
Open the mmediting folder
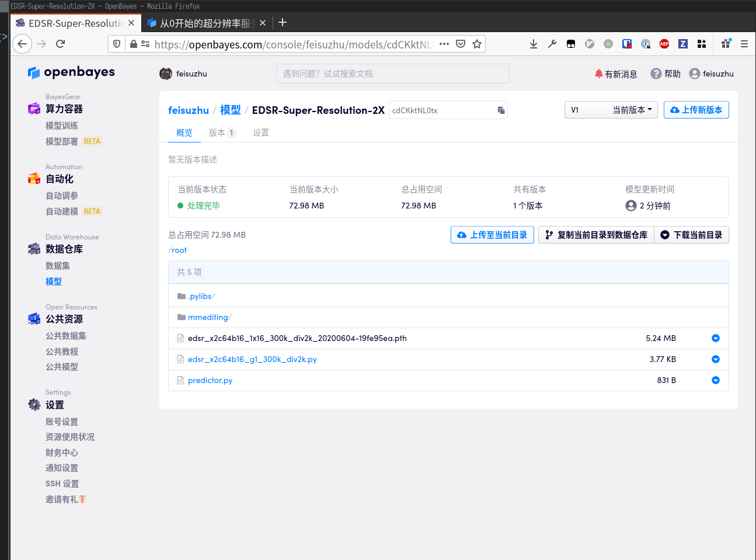pos(208,317)
